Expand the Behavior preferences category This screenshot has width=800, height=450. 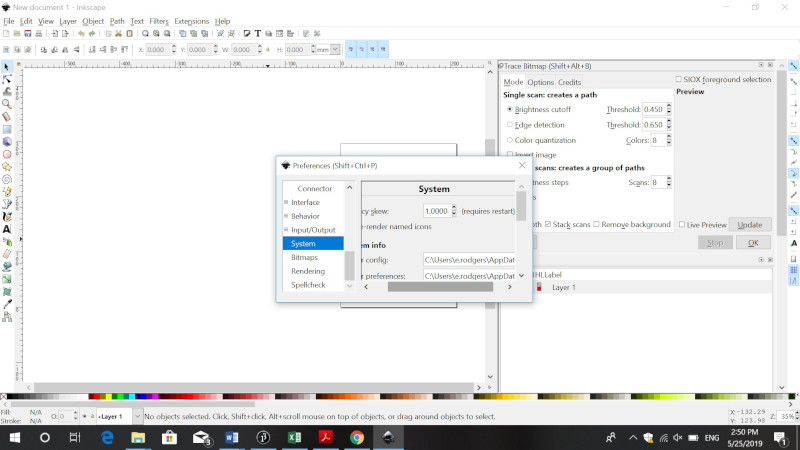click(286, 216)
